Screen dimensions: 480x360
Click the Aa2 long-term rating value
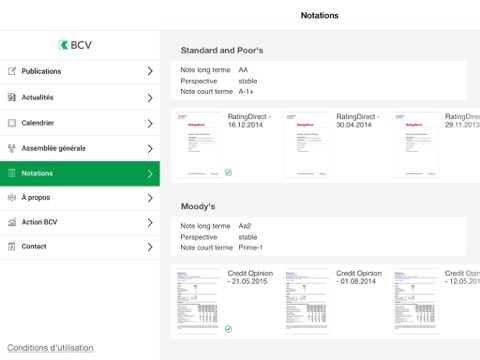(x=245, y=226)
